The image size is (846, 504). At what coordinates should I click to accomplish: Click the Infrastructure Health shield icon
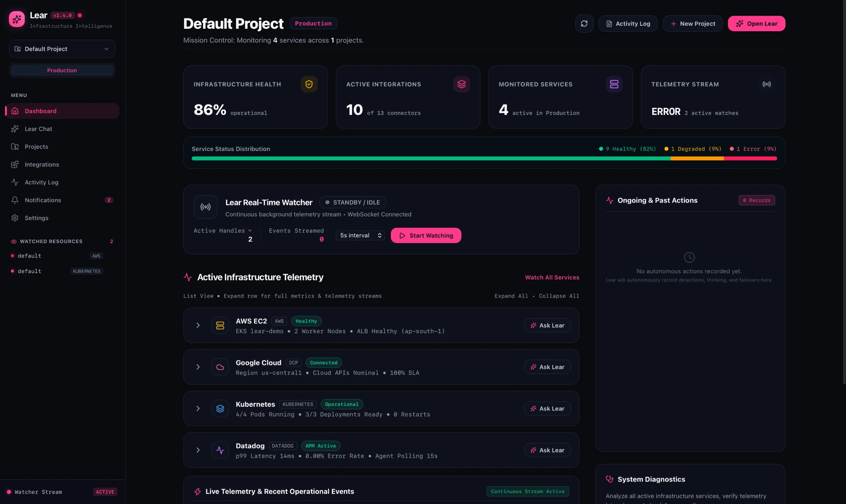[309, 84]
